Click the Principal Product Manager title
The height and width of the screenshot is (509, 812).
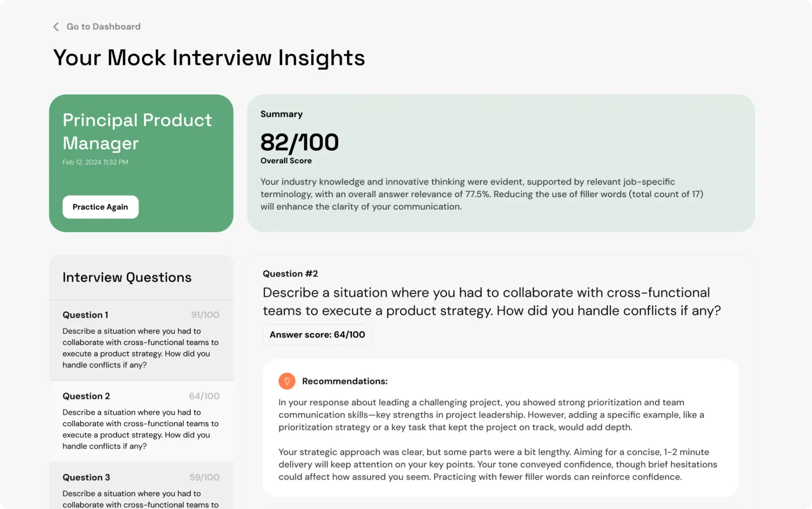coord(137,132)
